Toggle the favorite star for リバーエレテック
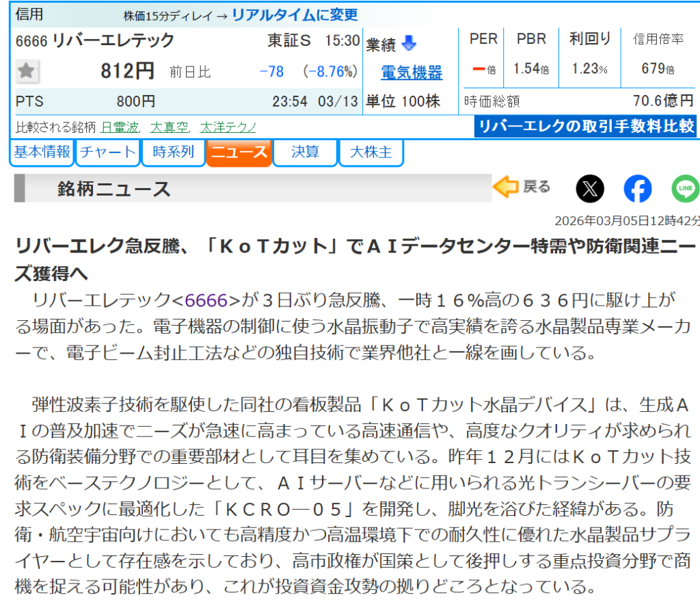 (27, 70)
